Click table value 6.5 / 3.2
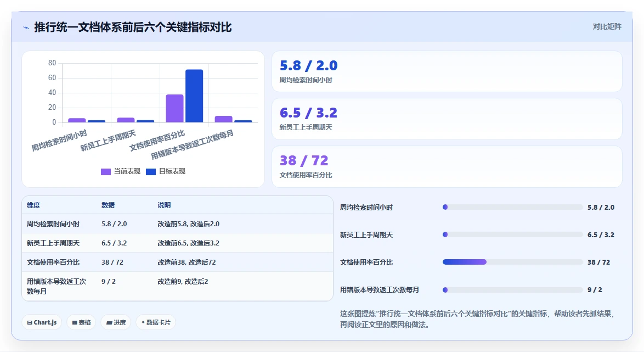This screenshot has height=352, width=644. click(114, 243)
